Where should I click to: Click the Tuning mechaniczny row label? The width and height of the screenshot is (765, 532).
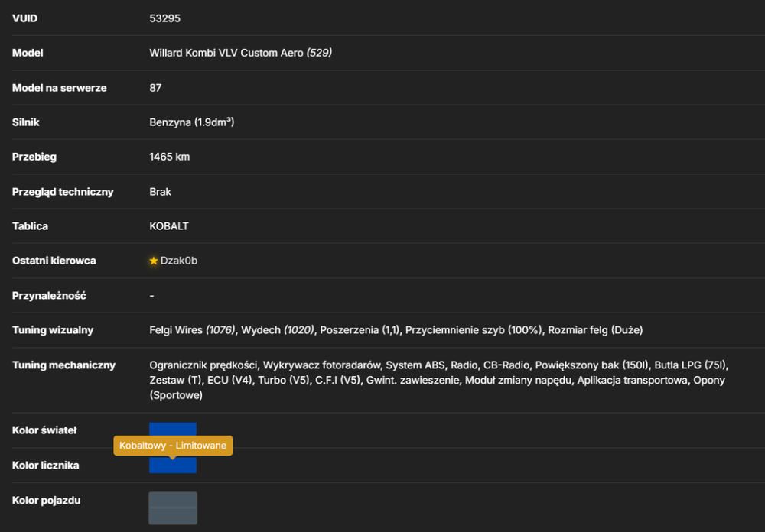point(64,365)
